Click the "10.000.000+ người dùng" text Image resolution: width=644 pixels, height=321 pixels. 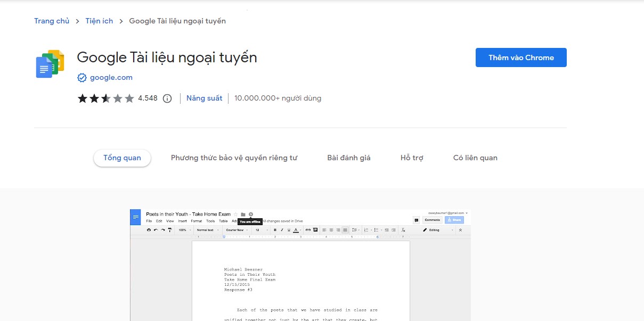point(278,98)
